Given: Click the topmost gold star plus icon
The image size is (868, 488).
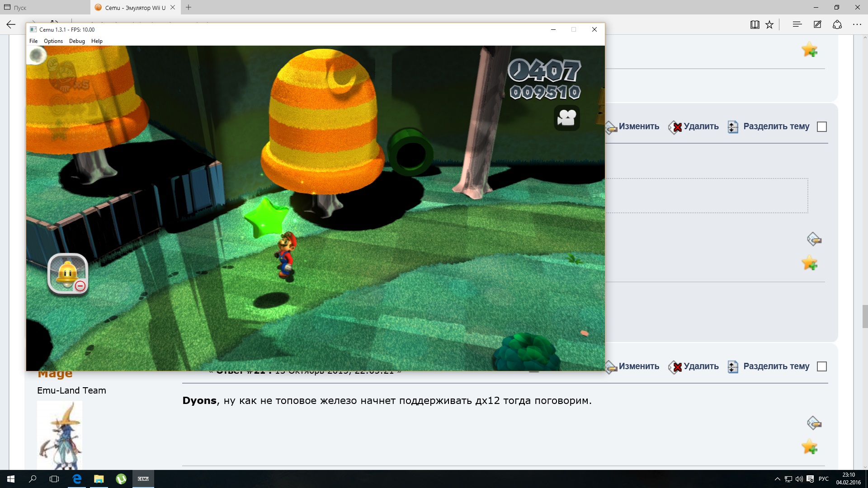Looking at the screenshot, I should [x=809, y=49].
